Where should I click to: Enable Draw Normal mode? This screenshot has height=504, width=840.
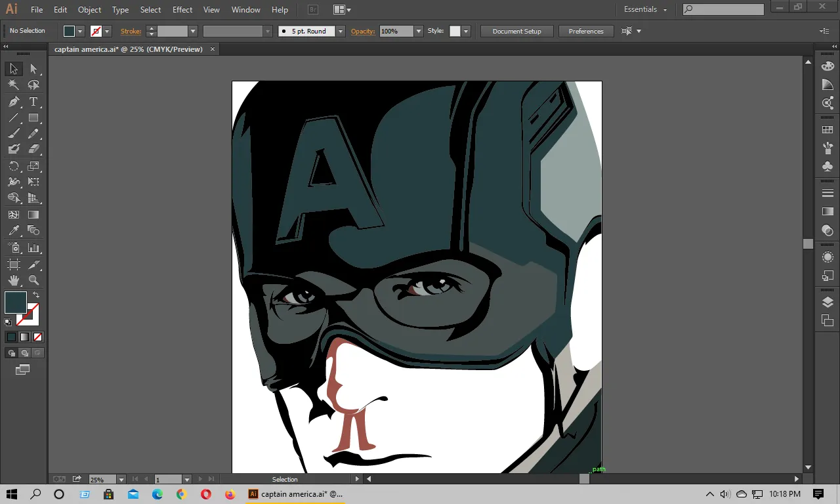pos(11,353)
